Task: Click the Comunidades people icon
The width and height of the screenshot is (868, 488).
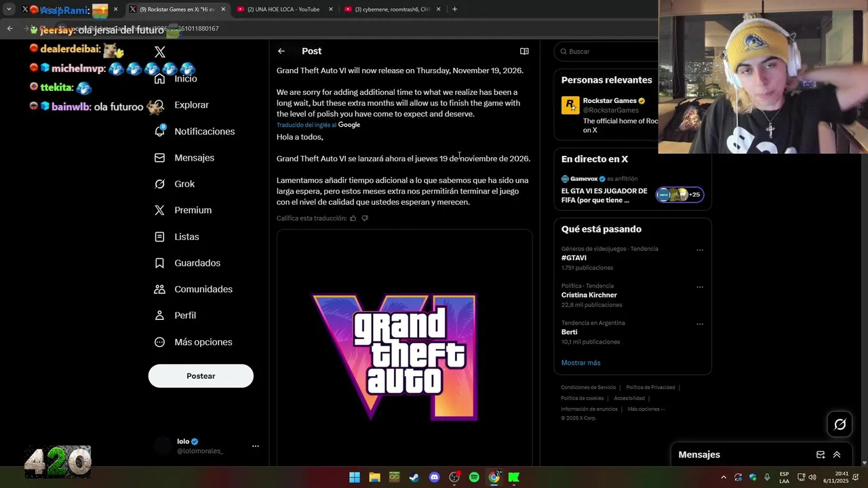Action: pyautogui.click(x=159, y=289)
